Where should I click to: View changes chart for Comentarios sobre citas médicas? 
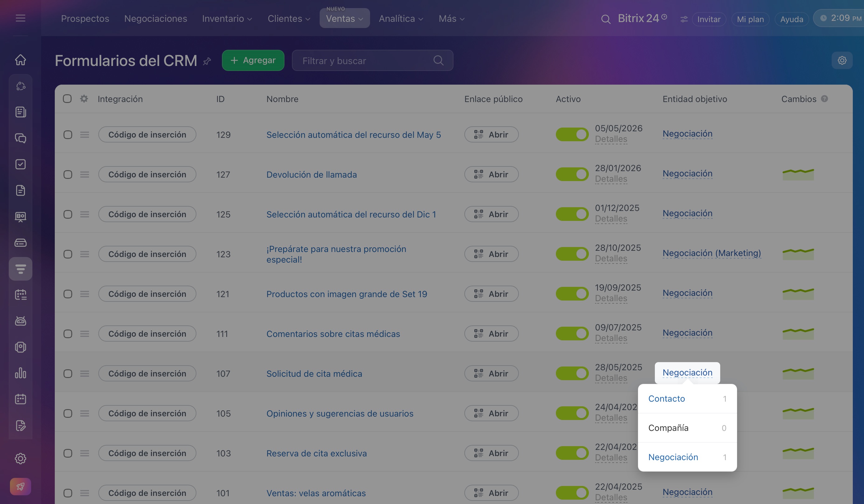(x=798, y=334)
